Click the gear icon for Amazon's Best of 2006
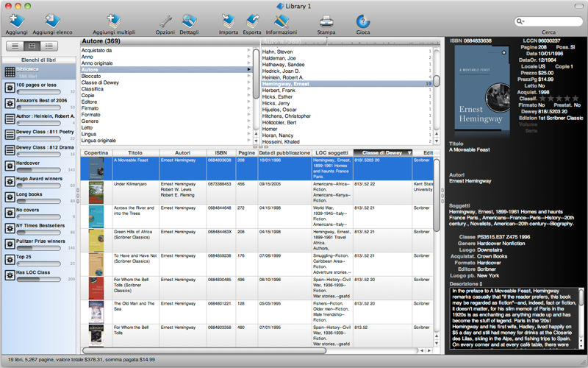 10,104
